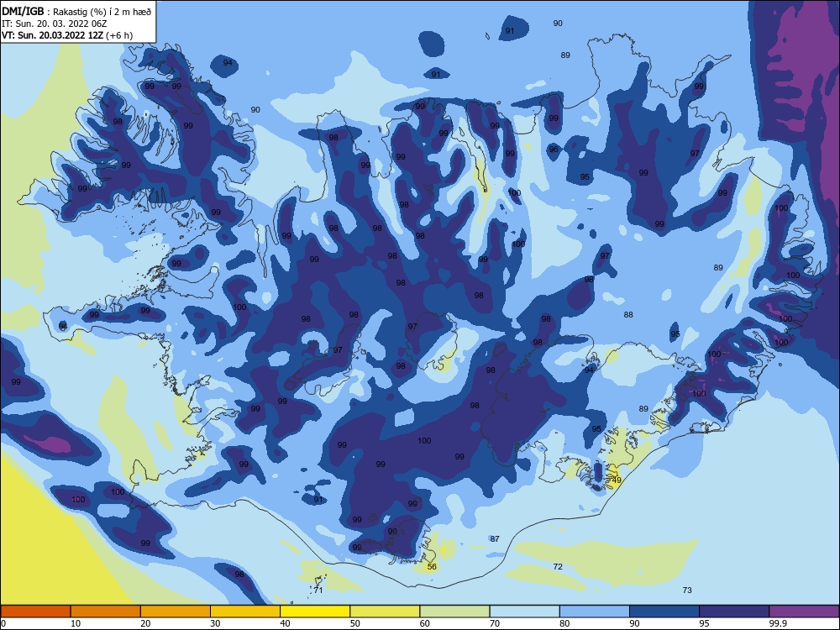The image size is (840, 630).
Task: Select the light blue 80–90 legend swatch
Action: [595, 612]
